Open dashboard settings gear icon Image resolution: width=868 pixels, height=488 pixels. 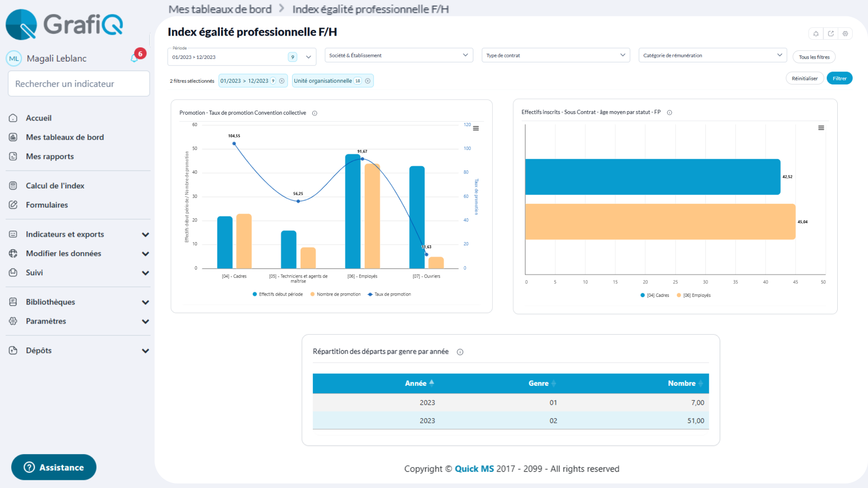(x=845, y=33)
